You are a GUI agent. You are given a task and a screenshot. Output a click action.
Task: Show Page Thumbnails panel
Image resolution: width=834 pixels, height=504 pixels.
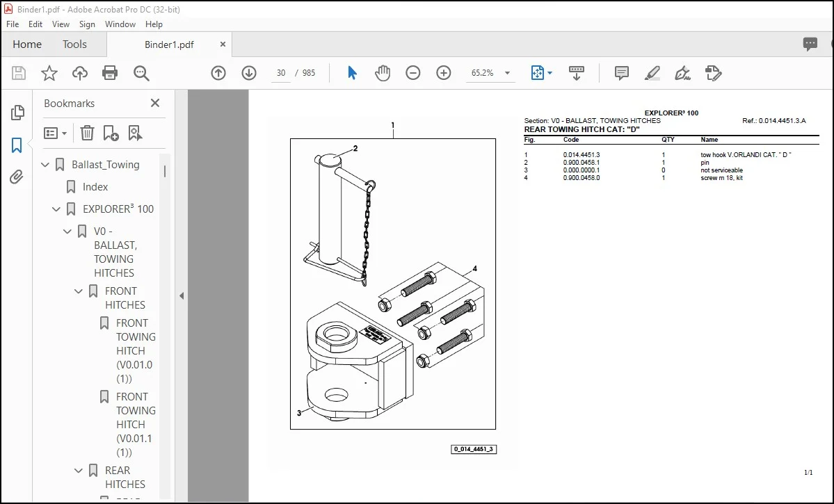pos(17,112)
